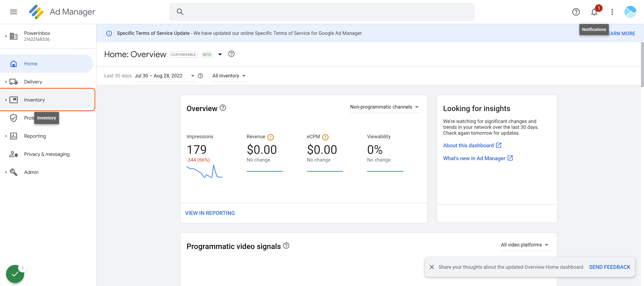Open the three-dot more options menu
Viewport: 644px width, 286px height.
pos(612,12)
